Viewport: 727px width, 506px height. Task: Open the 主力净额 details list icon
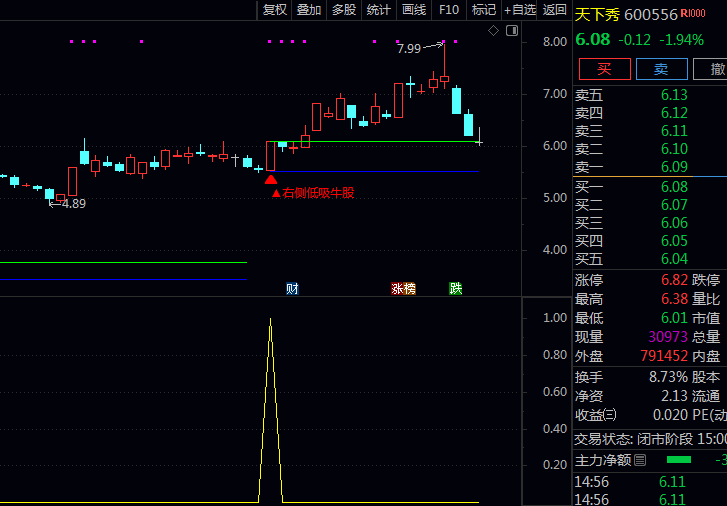pos(640,460)
